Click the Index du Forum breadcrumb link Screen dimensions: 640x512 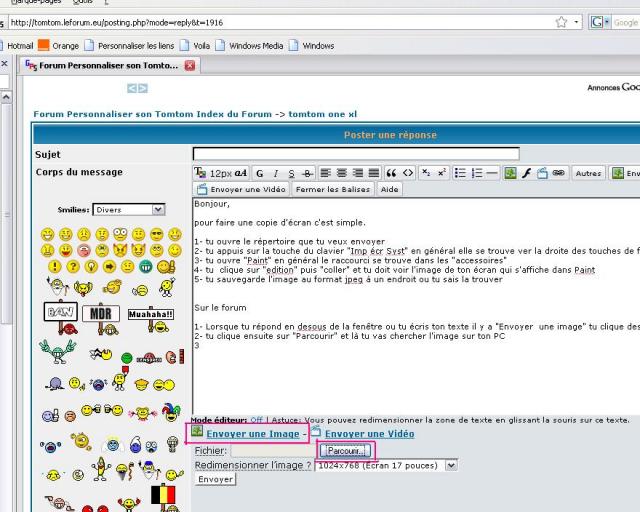(234, 114)
